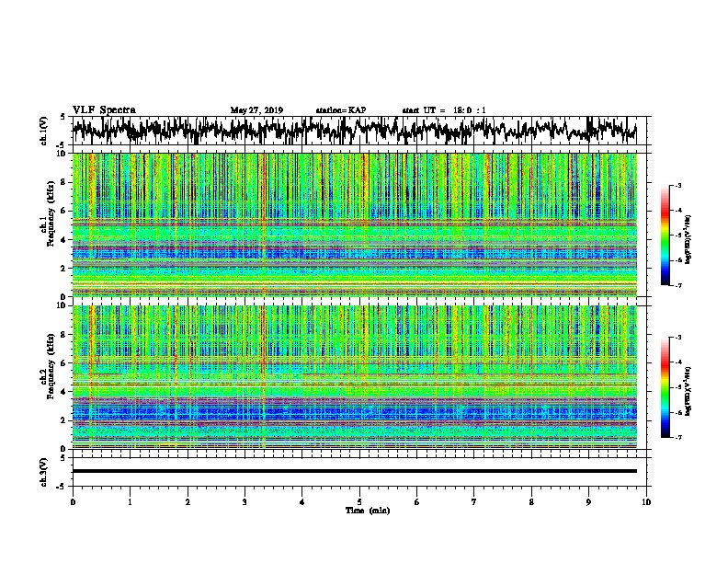
Task: Click the ch.2 frequency spectrogram panel
Action: tap(354, 377)
